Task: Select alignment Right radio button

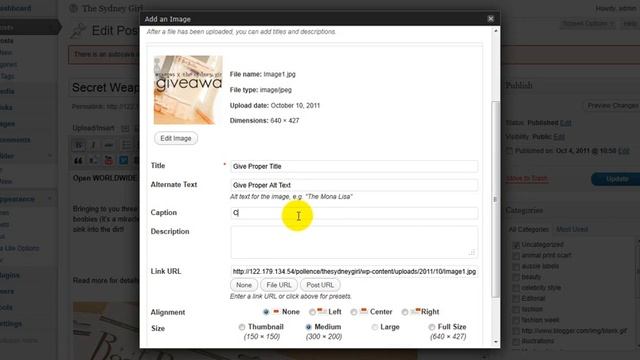Action: click(x=404, y=312)
